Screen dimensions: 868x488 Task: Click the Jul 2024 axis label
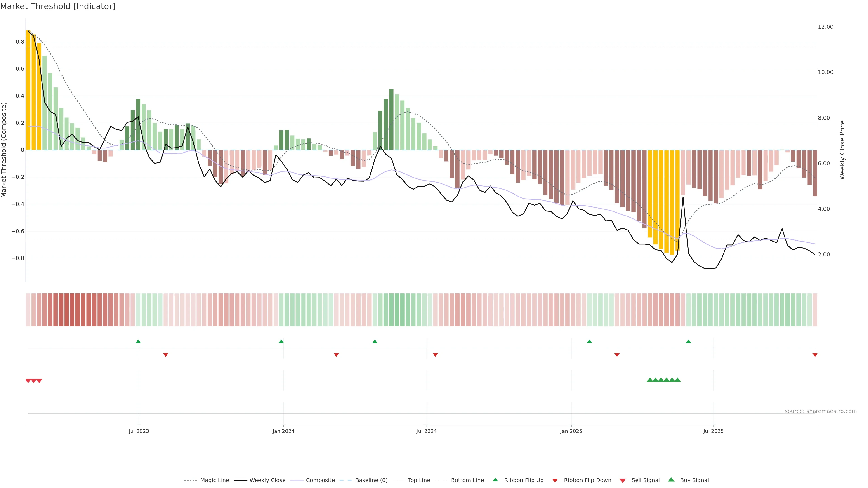point(426,431)
